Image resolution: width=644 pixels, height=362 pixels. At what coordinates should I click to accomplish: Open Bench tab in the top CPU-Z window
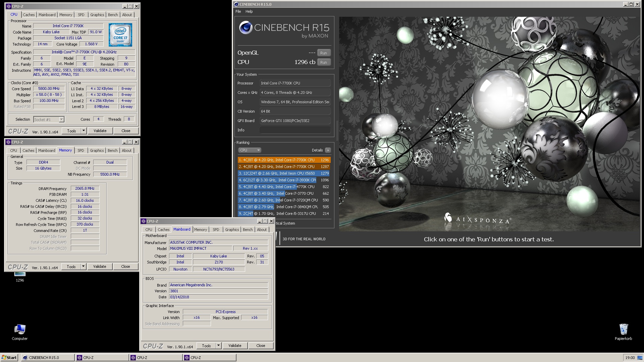tap(113, 15)
